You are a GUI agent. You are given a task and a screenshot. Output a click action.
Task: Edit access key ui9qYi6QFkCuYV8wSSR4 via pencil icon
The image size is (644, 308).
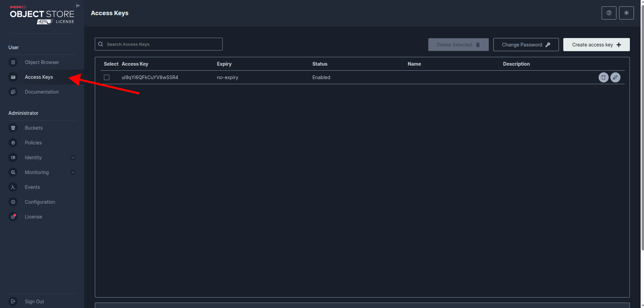pos(615,77)
